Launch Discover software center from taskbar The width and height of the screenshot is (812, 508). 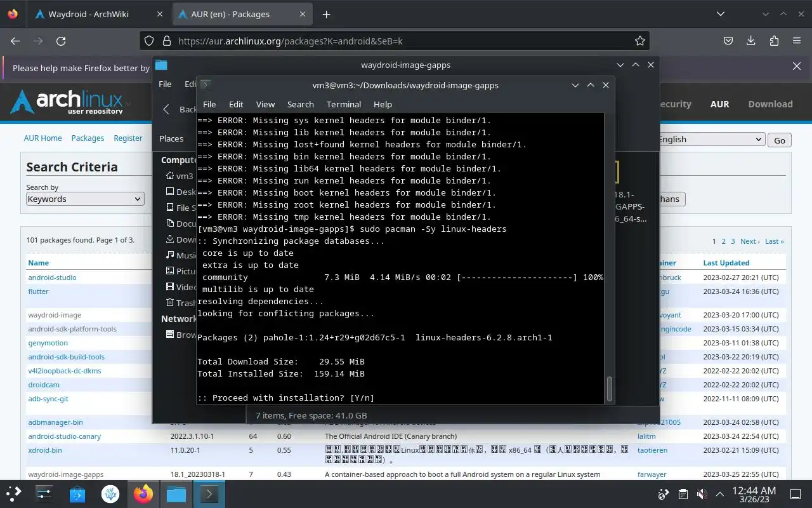pyautogui.click(x=77, y=493)
